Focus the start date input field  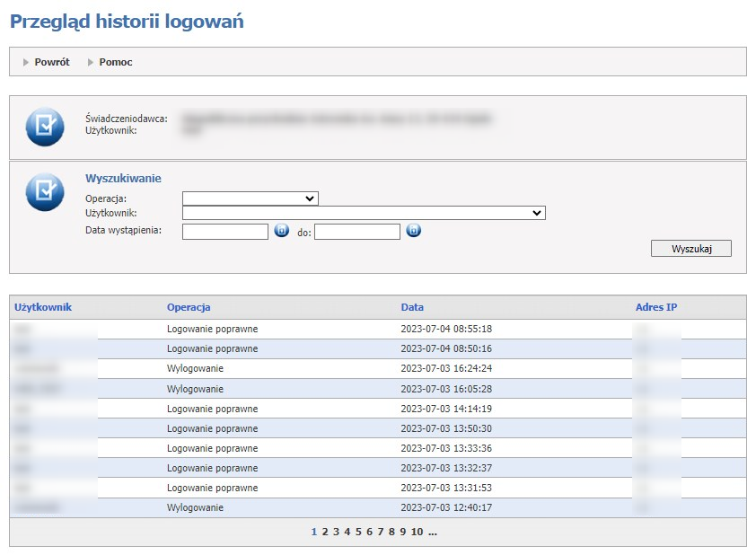(x=225, y=232)
